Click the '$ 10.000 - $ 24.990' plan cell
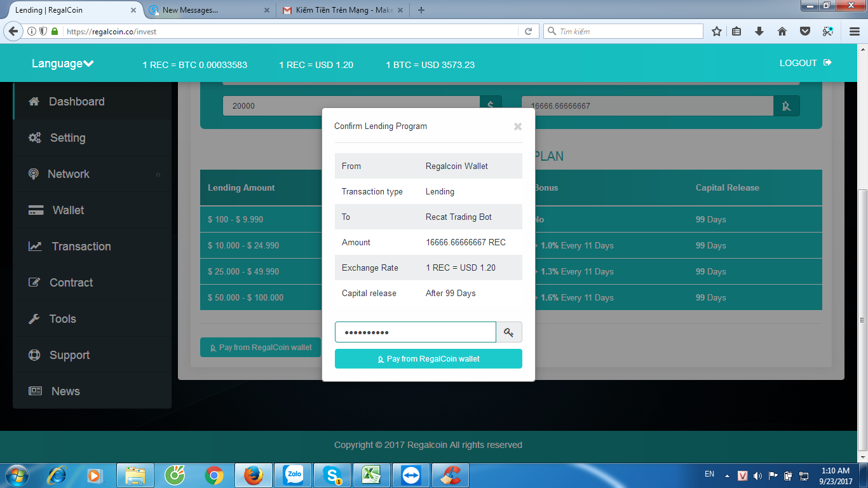868x488 pixels. (x=243, y=245)
